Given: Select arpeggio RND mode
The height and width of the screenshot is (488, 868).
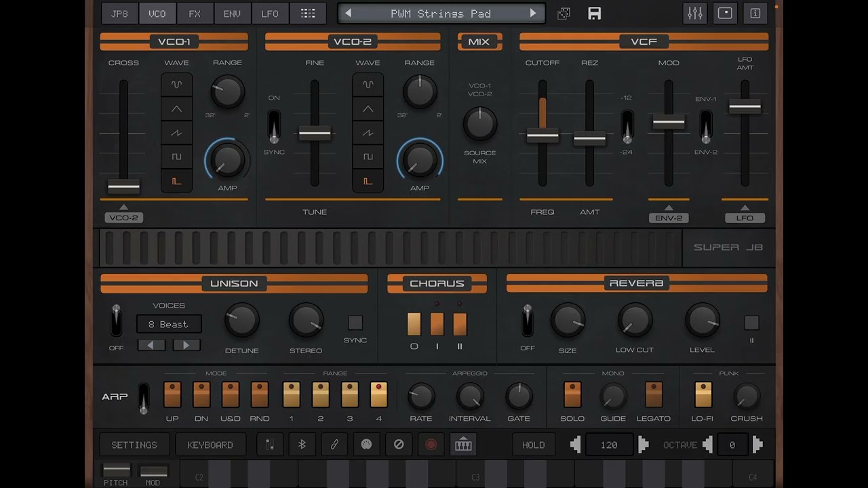Looking at the screenshot, I should 260,394.
